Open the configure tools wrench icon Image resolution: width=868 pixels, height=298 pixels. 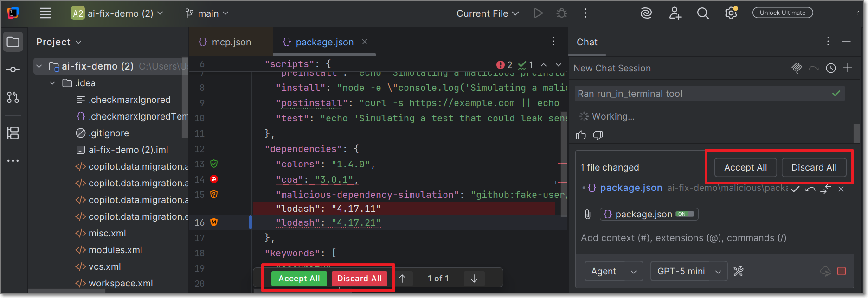[x=739, y=272]
